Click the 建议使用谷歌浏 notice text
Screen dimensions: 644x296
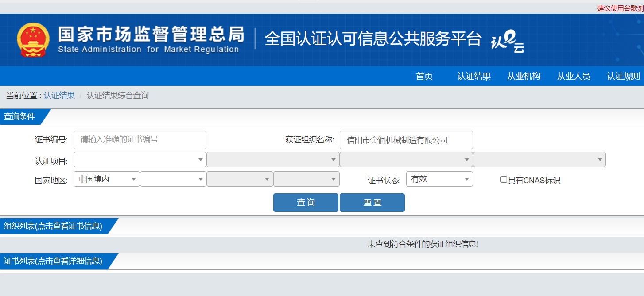click(x=621, y=8)
